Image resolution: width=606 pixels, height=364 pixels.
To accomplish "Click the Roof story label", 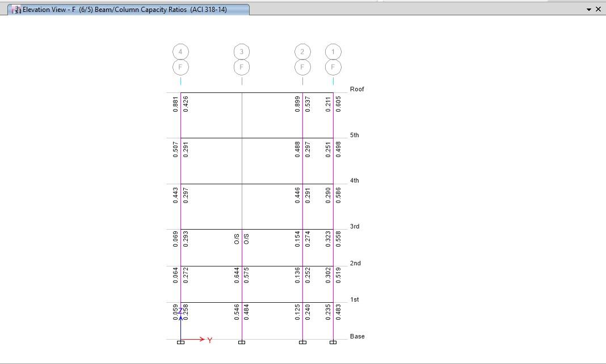I will (357, 89).
